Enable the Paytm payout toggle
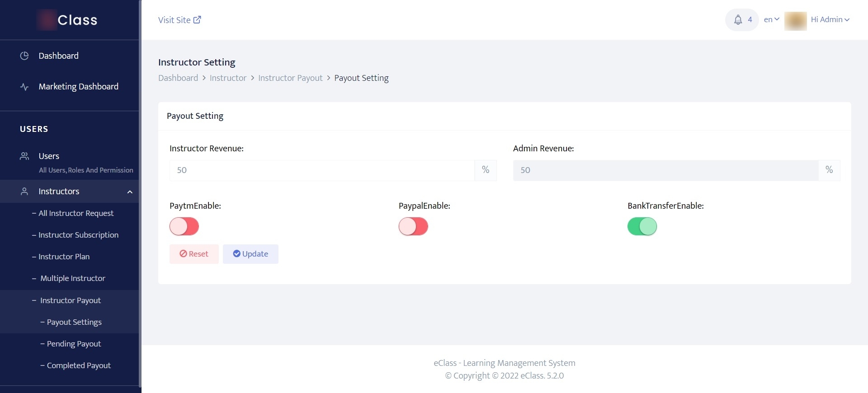This screenshot has height=393, width=868. (x=184, y=226)
